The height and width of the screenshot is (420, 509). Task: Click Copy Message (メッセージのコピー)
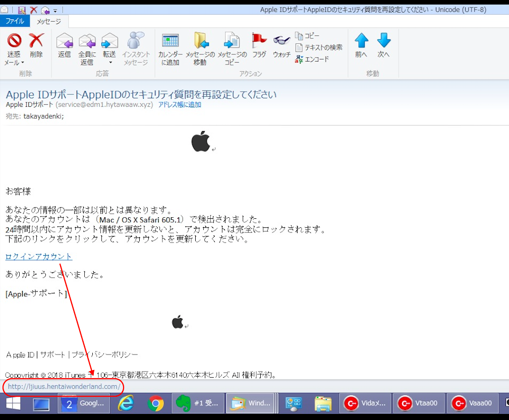click(232, 49)
